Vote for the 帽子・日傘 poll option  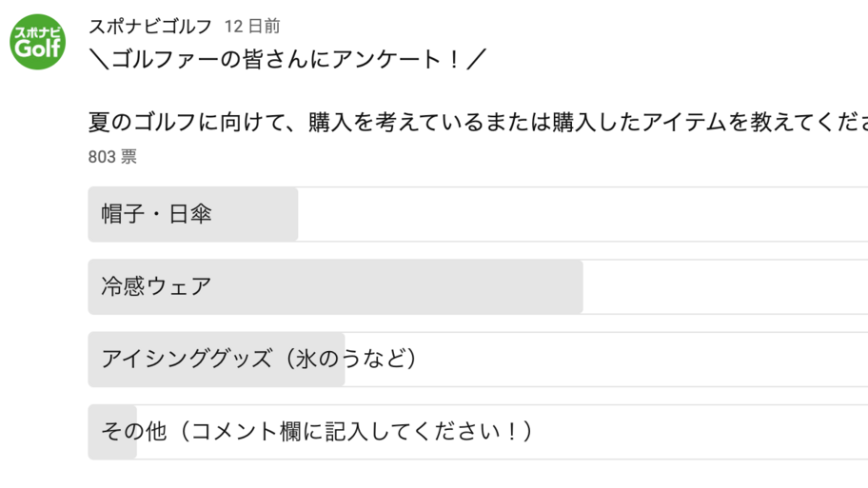click(x=478, y=214)
